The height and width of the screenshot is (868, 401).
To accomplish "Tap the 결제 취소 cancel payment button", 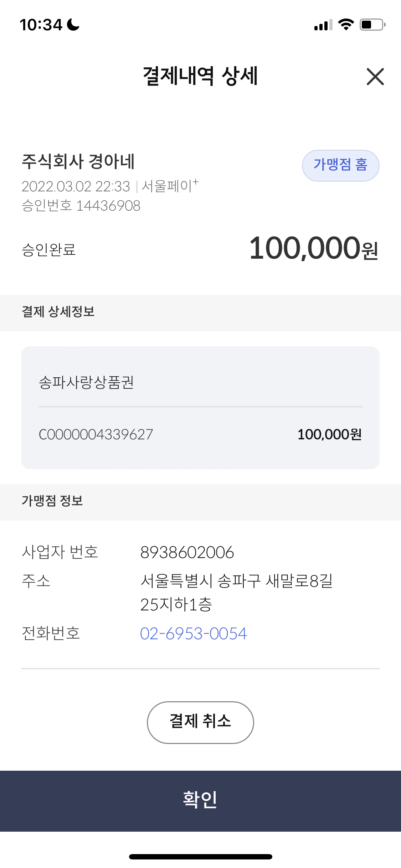I will click(x=200, y=722).
